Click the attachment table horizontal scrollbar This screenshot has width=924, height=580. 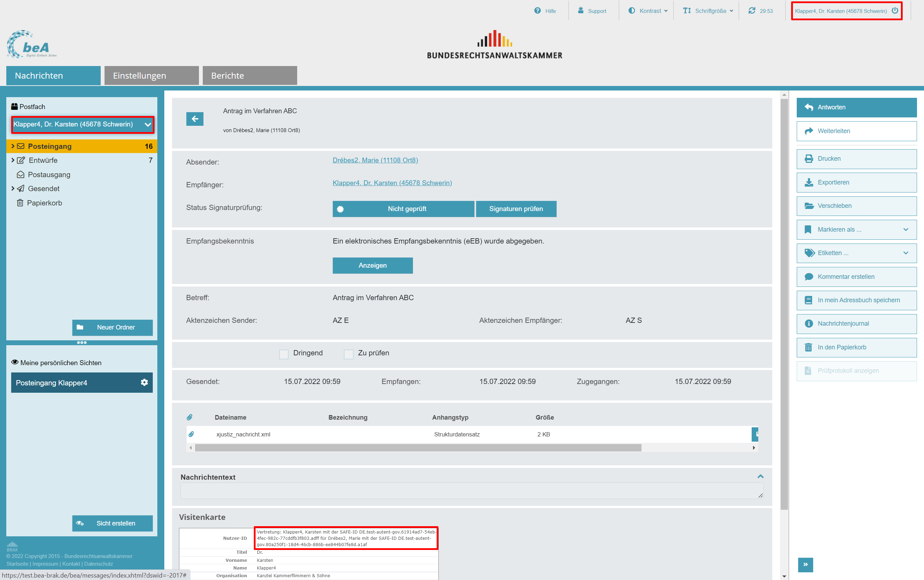pyautogui.click(x=418, y=448)
